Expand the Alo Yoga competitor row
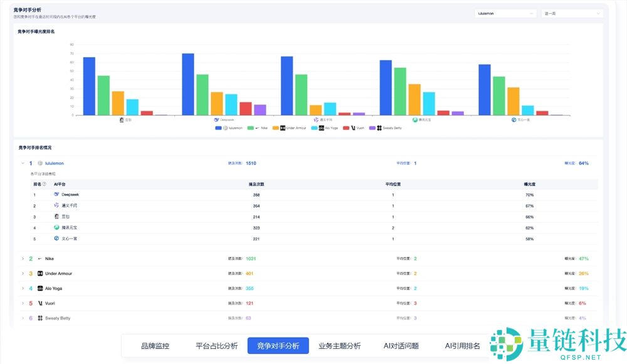 pos(23,288)
